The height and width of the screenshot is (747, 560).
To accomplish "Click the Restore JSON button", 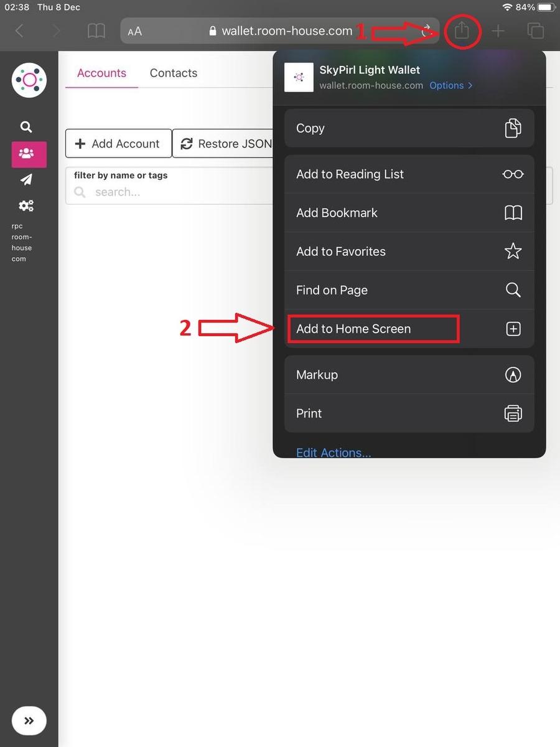I will [x=224, y=144].
